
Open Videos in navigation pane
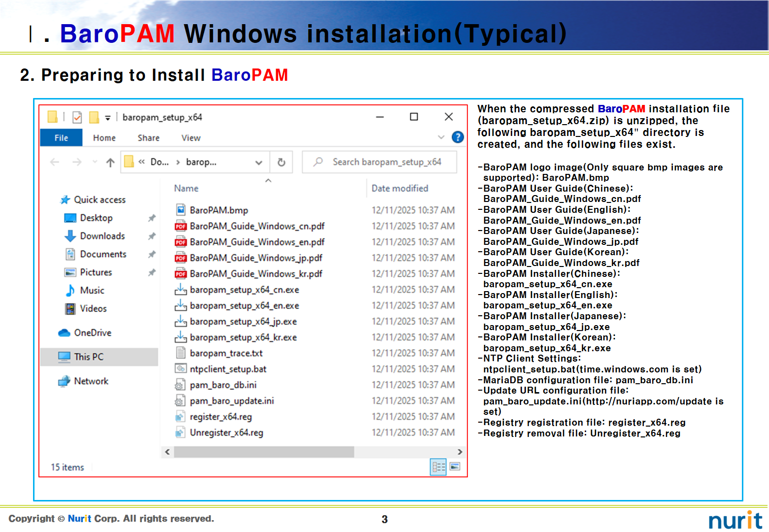click(x=93, y=309)
